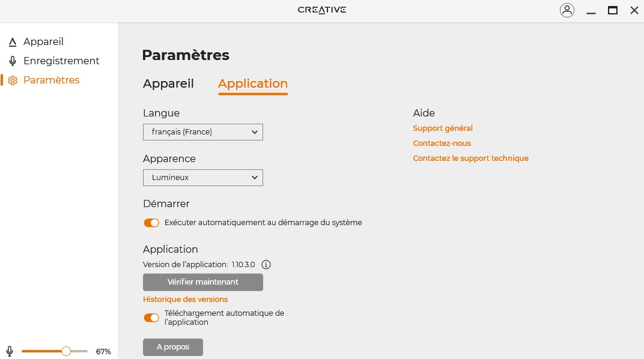
Task: Click the Enregistrement microphone sidebar icon
Action: [12, 61]
